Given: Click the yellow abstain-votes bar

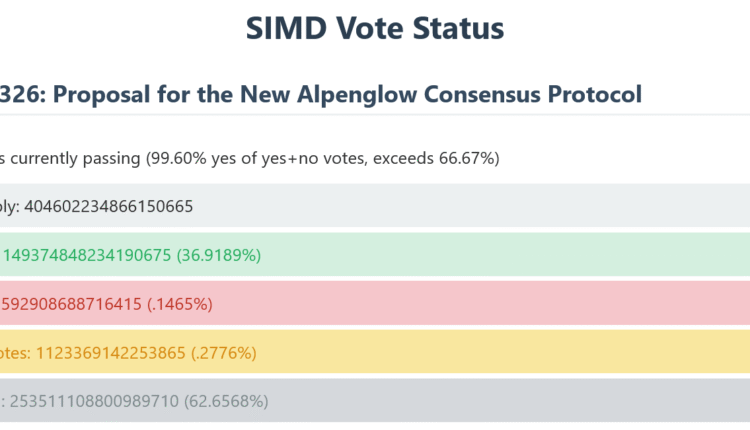Looking at the screenshot, I should point(500,352).
